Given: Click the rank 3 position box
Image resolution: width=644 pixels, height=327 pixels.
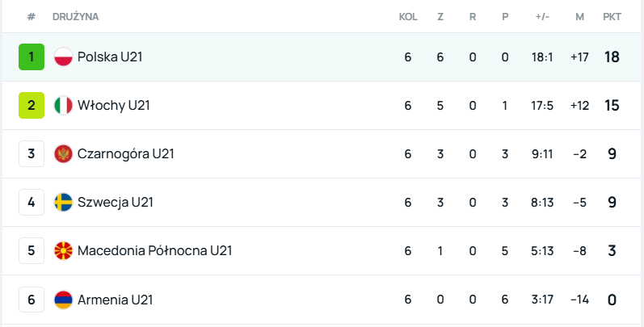Looking at the screenshot, I should tap(31, 153).
